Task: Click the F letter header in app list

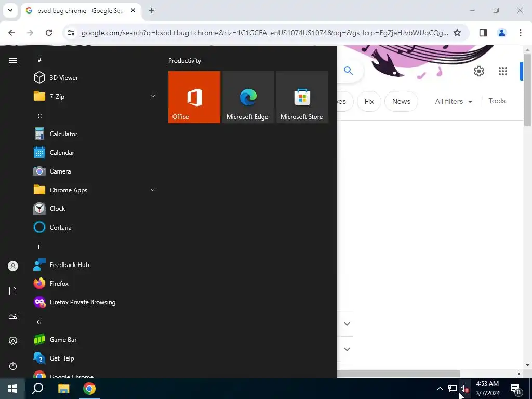Action: (x=39, y=247)
